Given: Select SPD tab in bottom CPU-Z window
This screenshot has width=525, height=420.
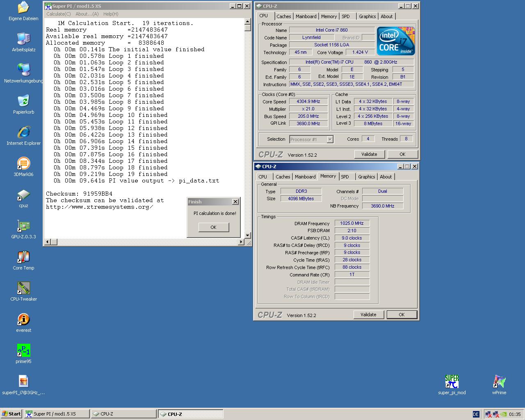Looking at the screenshot, I should point(345,177).
